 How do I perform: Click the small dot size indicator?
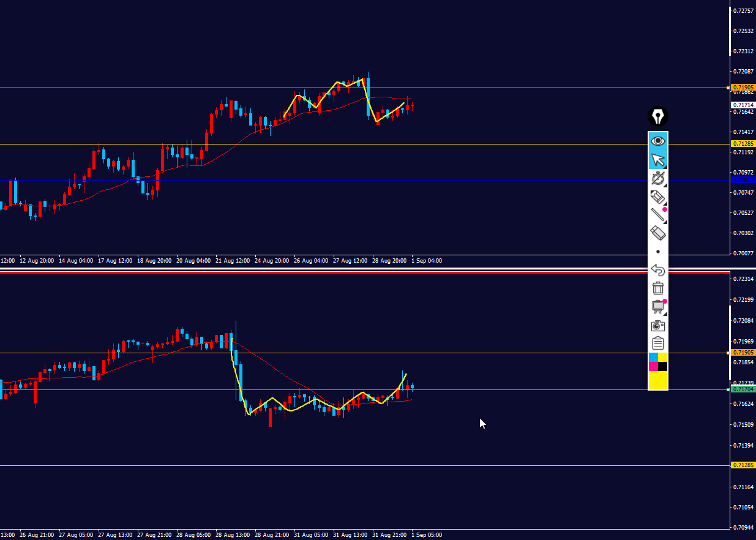click(x=658, y=252)
